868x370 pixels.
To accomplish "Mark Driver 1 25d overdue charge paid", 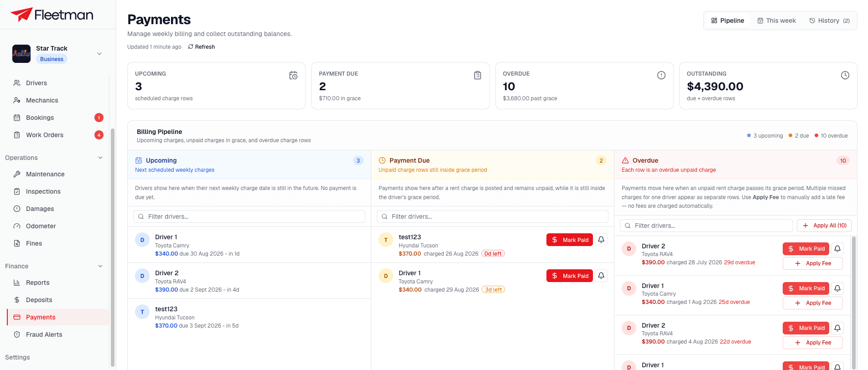I will 806,288.
